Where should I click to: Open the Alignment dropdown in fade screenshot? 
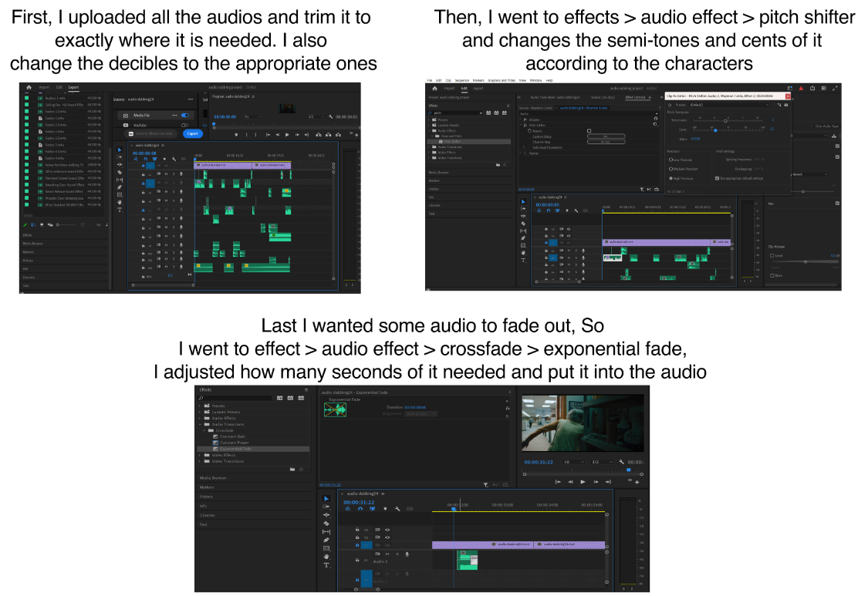tap(420, 413)
